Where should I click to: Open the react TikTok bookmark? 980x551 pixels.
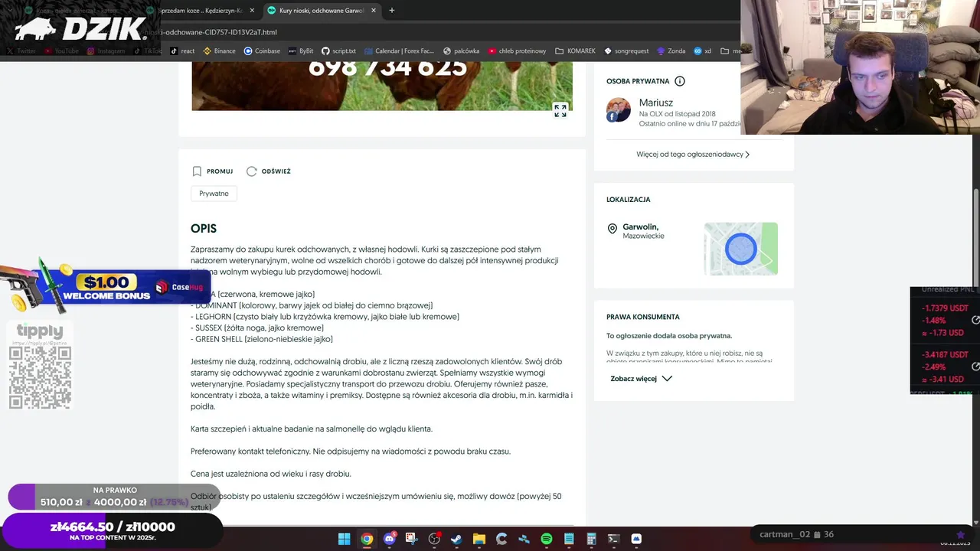coord(182,51)
